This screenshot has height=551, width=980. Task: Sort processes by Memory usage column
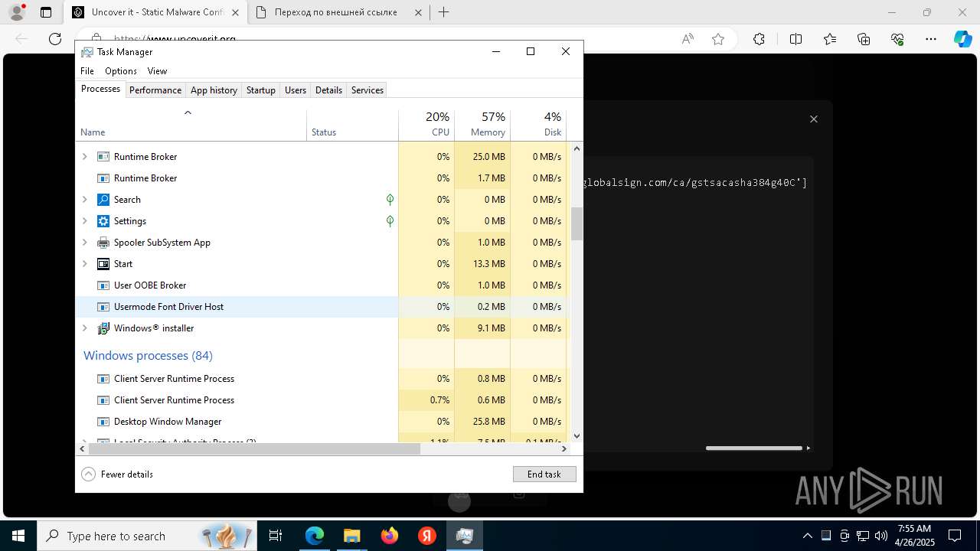(x=482, y=126)
